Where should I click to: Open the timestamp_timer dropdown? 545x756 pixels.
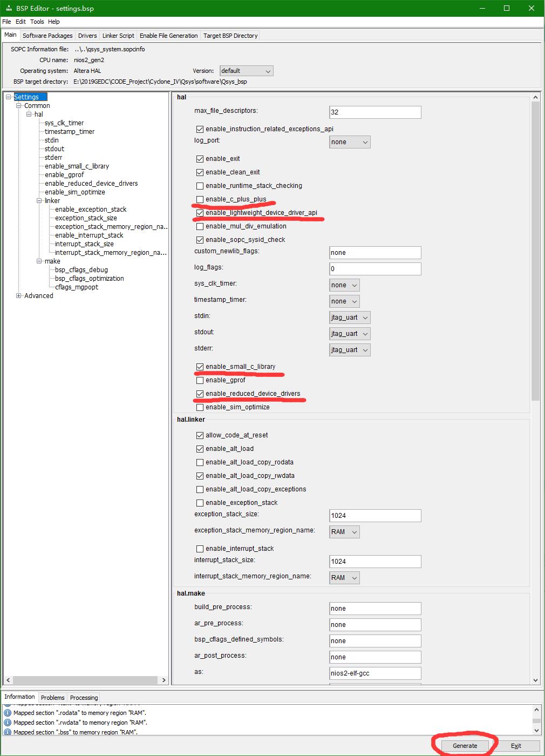point(344,301)
